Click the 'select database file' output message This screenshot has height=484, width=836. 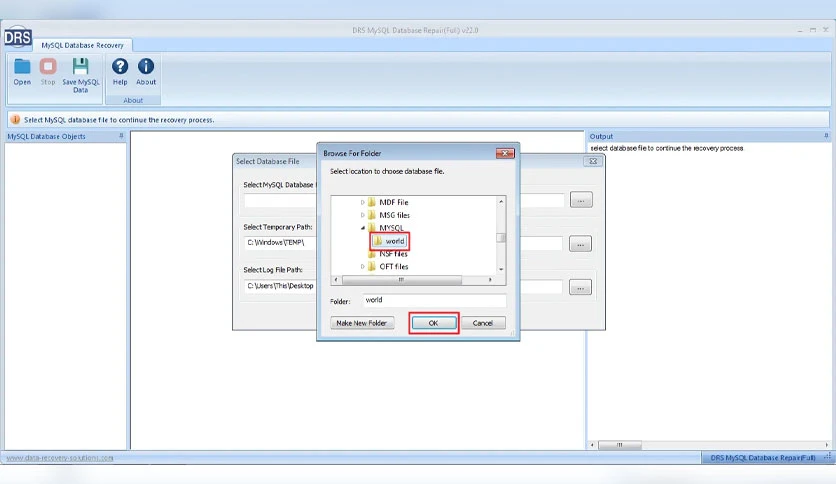(x=666, y=148)
